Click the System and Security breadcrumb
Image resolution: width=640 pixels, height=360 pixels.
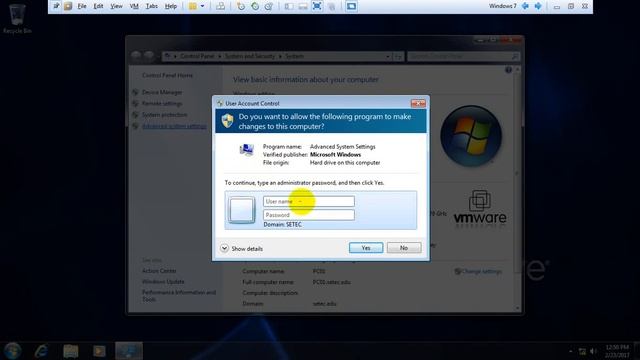(250, 56)
